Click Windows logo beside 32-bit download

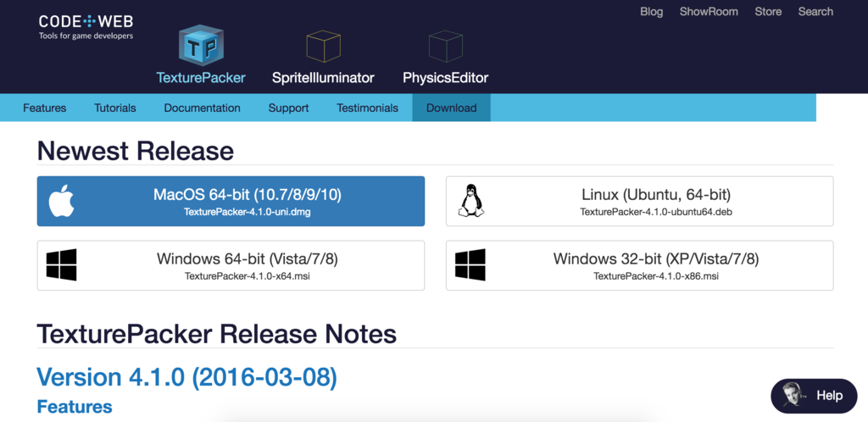coord(470,265)
